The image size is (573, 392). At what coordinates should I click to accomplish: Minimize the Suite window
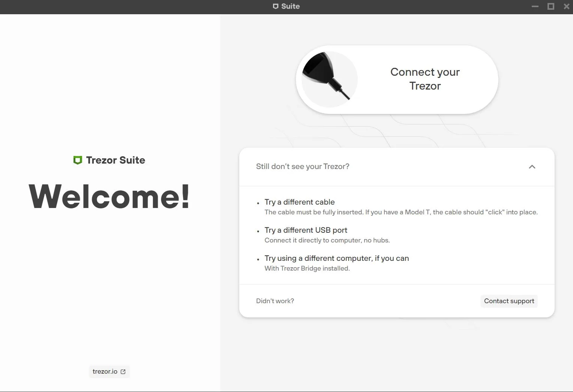(535, 6)
